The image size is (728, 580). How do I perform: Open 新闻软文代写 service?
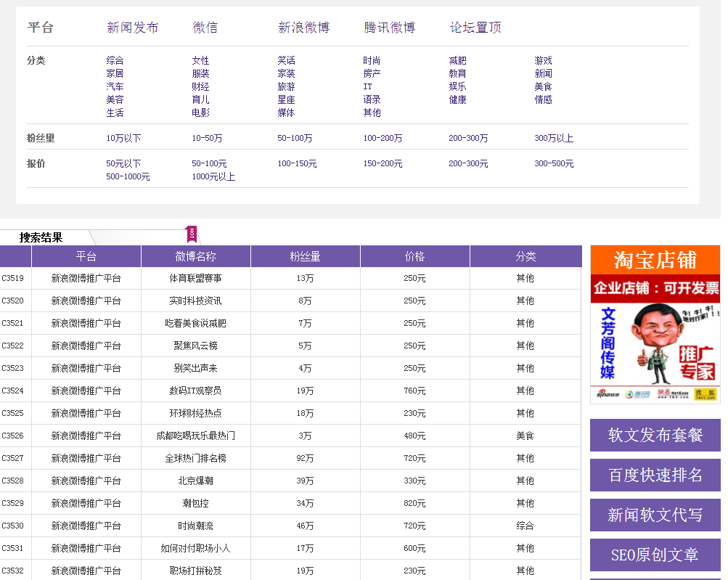click(x=655, y=515)
